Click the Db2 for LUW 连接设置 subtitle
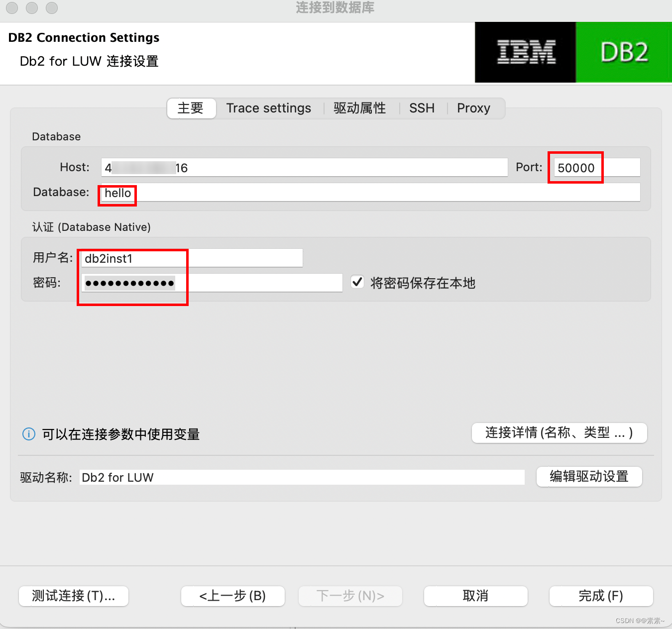The image size is (672, 629). [89, 61]
